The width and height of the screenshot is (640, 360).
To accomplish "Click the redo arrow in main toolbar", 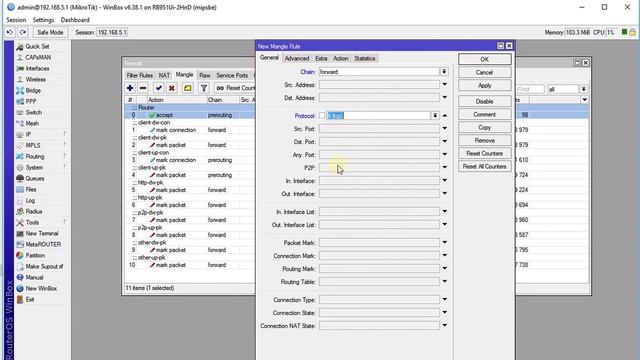I will coord(23,32).
